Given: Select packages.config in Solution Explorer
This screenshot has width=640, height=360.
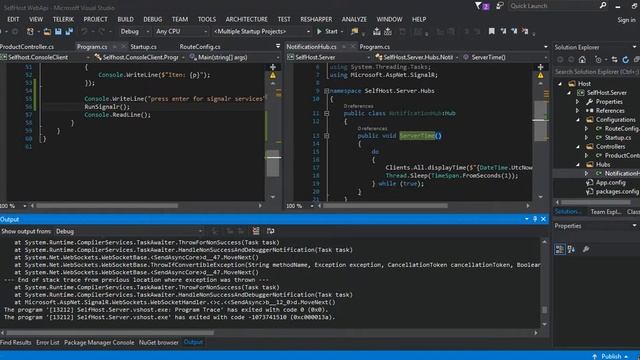Looking at the screenshot, I should click(617, 191).
